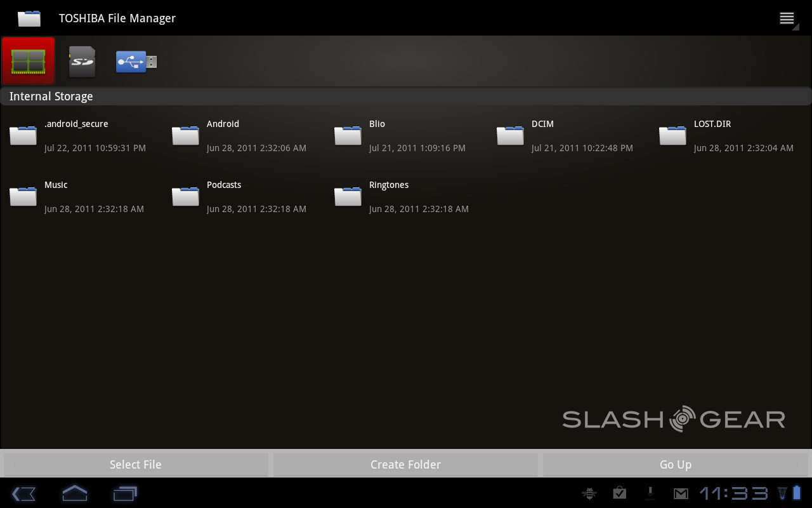Open the overflow menu at top right
Viewport: 812px width, 508px height.
pos(788,18)
